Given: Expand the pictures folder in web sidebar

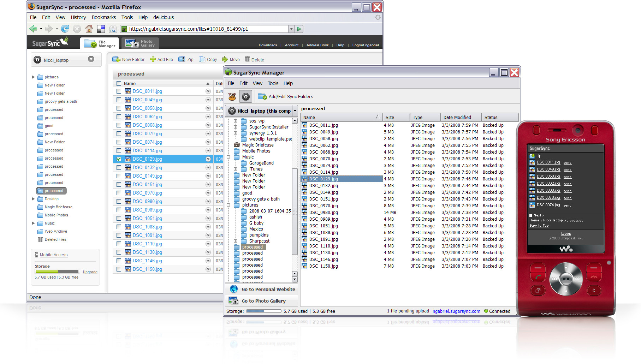Looking at the screenshot, I should 33,77.
